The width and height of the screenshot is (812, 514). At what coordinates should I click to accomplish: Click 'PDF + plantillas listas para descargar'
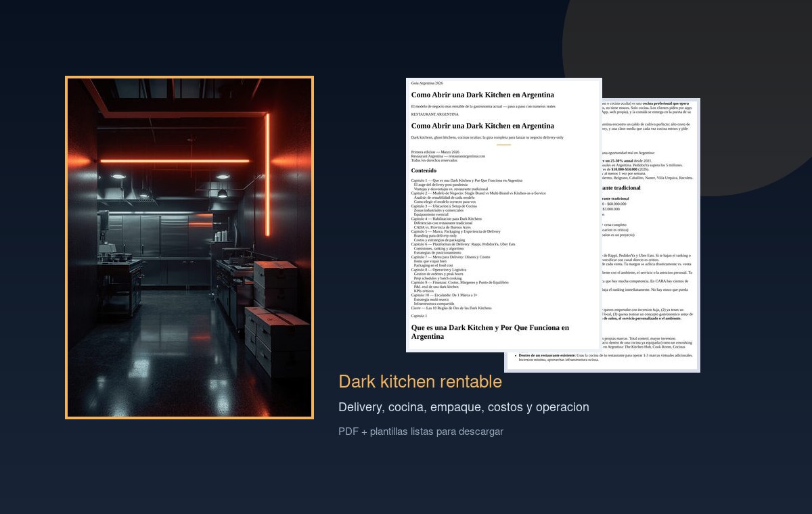[421, 431]
